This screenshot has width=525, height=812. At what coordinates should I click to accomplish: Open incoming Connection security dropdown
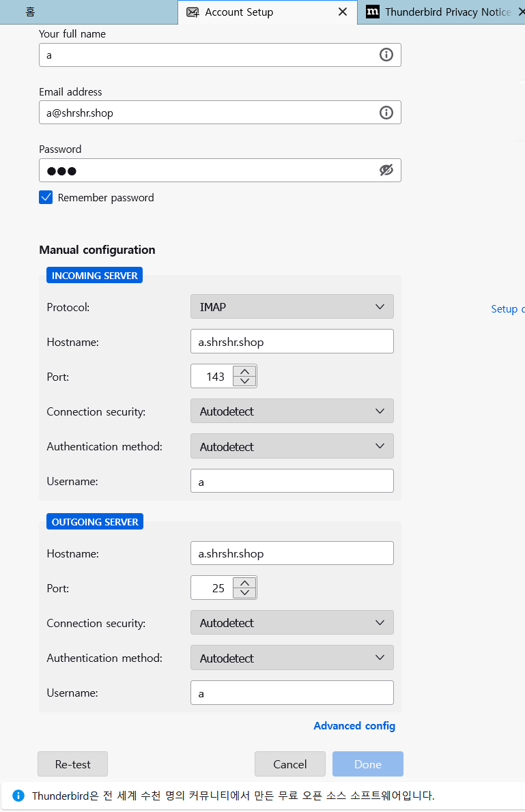click(292, 411)
